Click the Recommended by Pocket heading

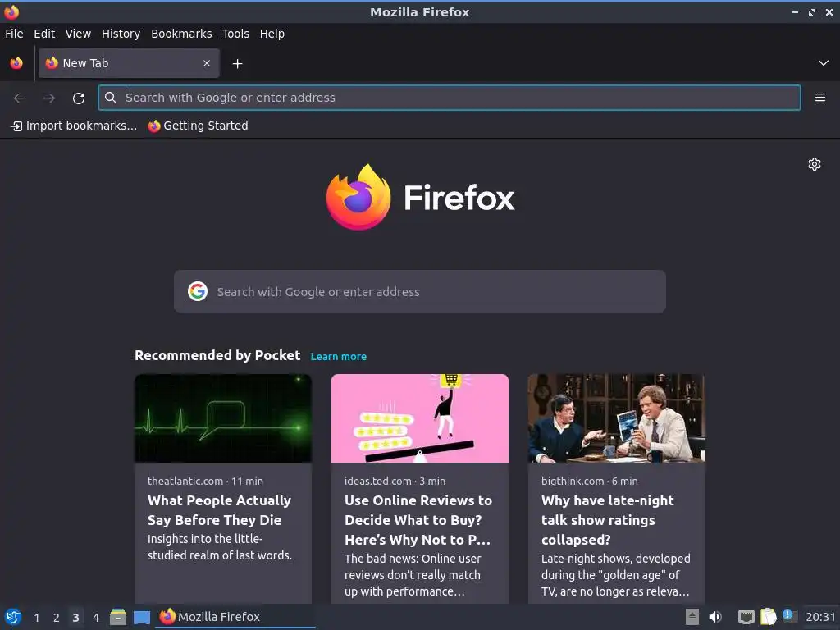pos(217,356)
